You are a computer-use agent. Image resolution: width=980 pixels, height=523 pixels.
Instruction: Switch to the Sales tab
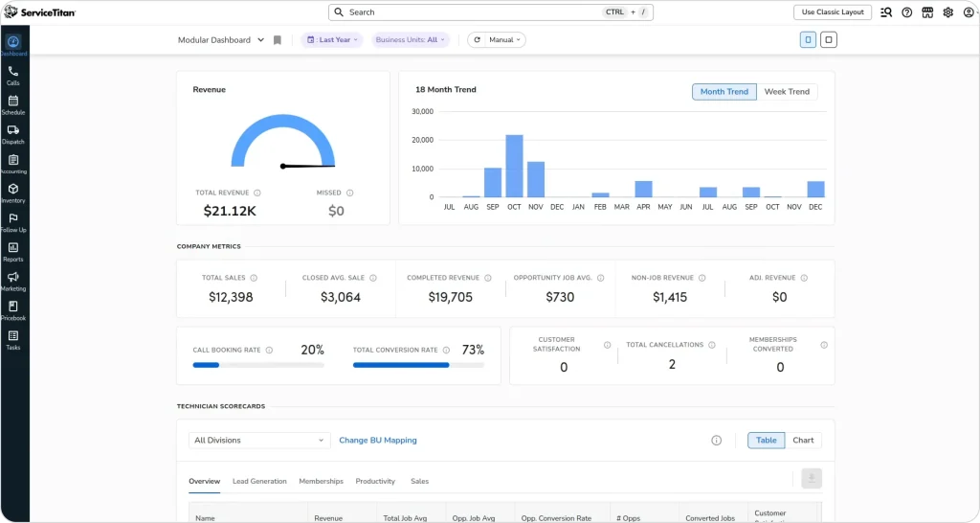coord(419,482)
